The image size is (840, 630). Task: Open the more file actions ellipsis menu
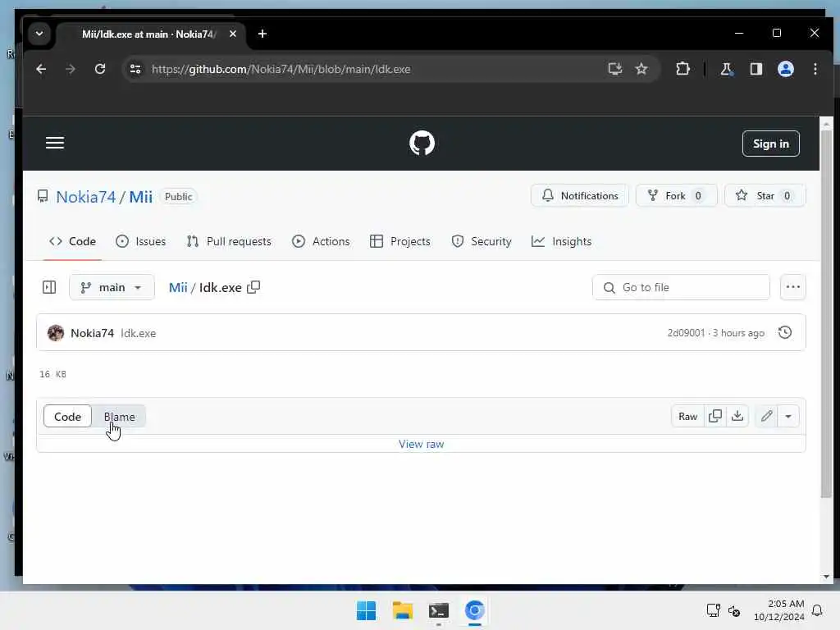pyautogui.click(x=793, y=287)
